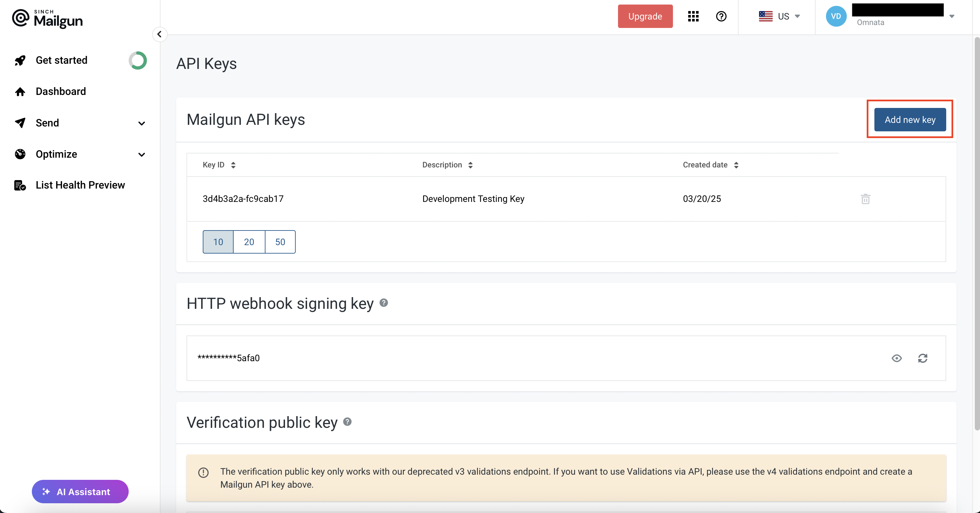Delete the Development Testing Key with trash icon
The image size is (980, 513).
[x=865, y=199]
